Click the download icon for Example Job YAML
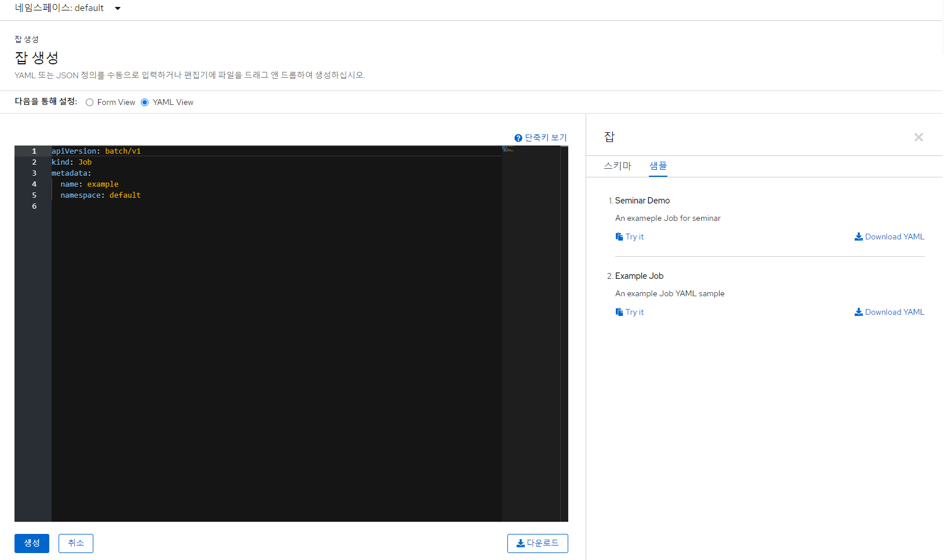This screenshot has width=944, height=560. 858,312
